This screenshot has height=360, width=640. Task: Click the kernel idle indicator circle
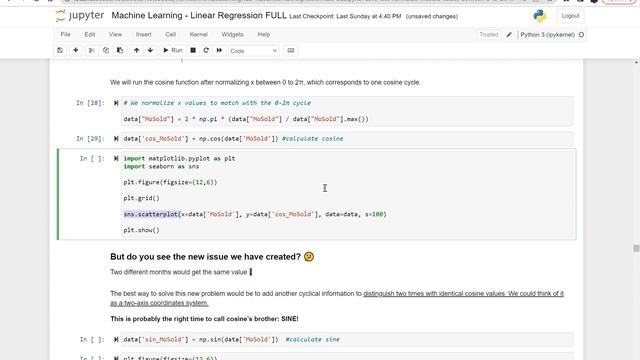point(581,35)
